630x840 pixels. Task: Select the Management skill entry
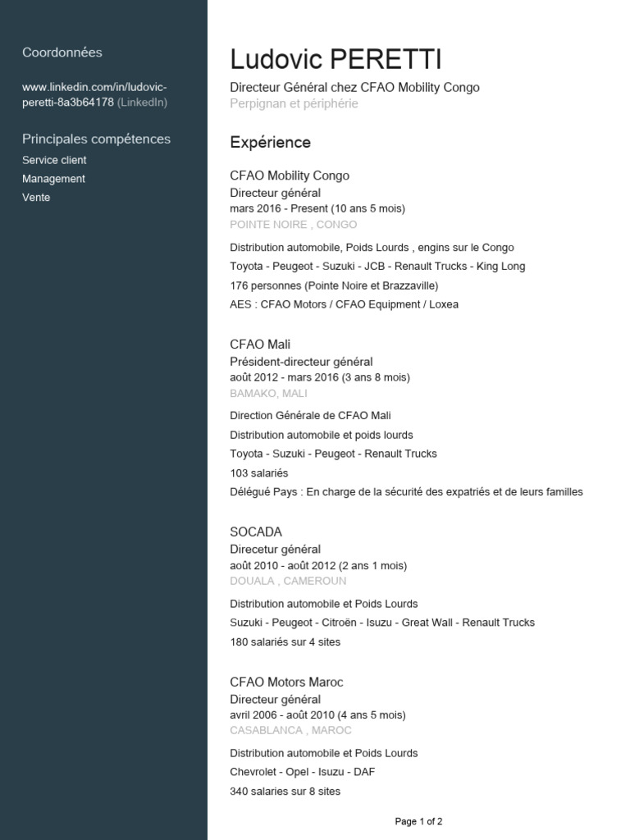[53, 179]
